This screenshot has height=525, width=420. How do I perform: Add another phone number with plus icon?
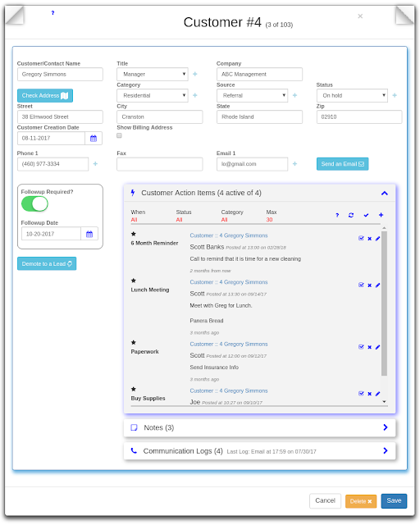click(x=95, y=164)
